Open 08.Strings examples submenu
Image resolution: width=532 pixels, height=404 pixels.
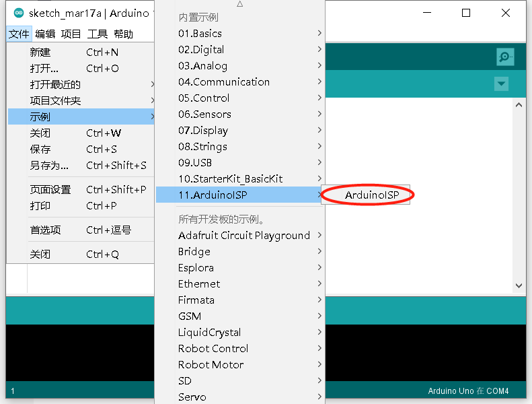[240, 146]
